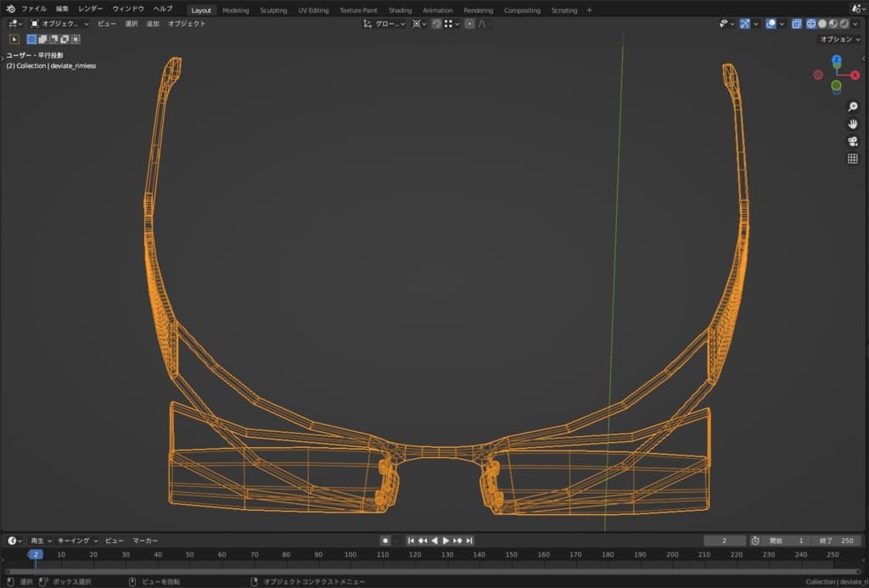869x588 pixels.
Task: Toggle X-ray display button
Action: (x=796, y=24)
